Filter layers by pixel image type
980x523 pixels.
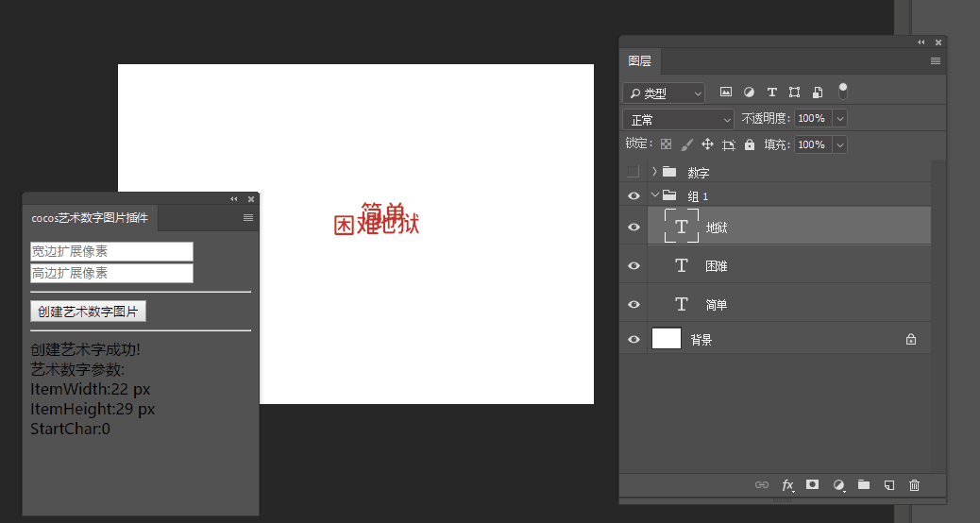pyautogui.click(x=726, y=92)
